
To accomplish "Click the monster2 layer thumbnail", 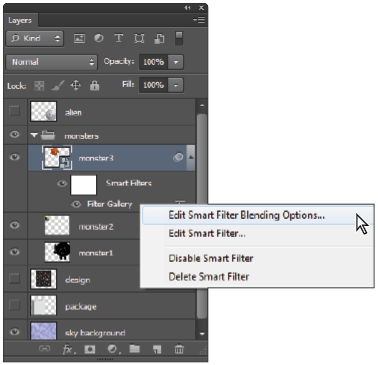I will point(57,225).
